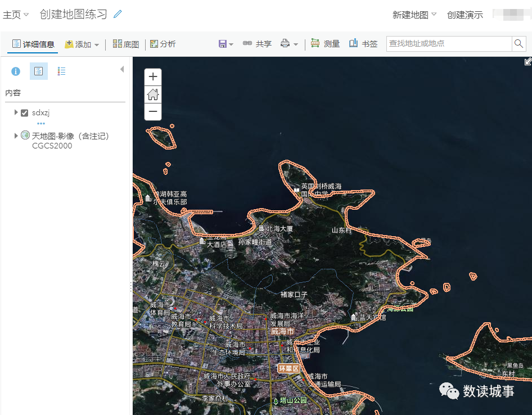Screen dimensions: 532x415
Task: Click the print icon
Action: [285, 43]
